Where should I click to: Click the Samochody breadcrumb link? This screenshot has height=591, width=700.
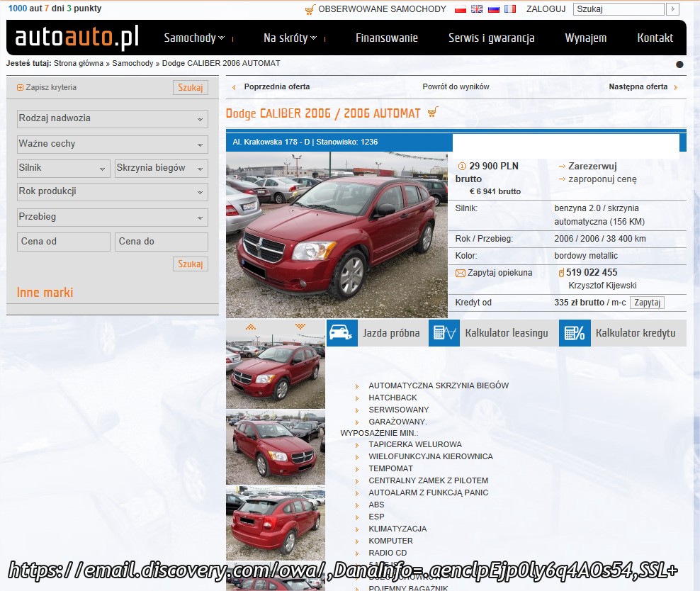point(132,63)
